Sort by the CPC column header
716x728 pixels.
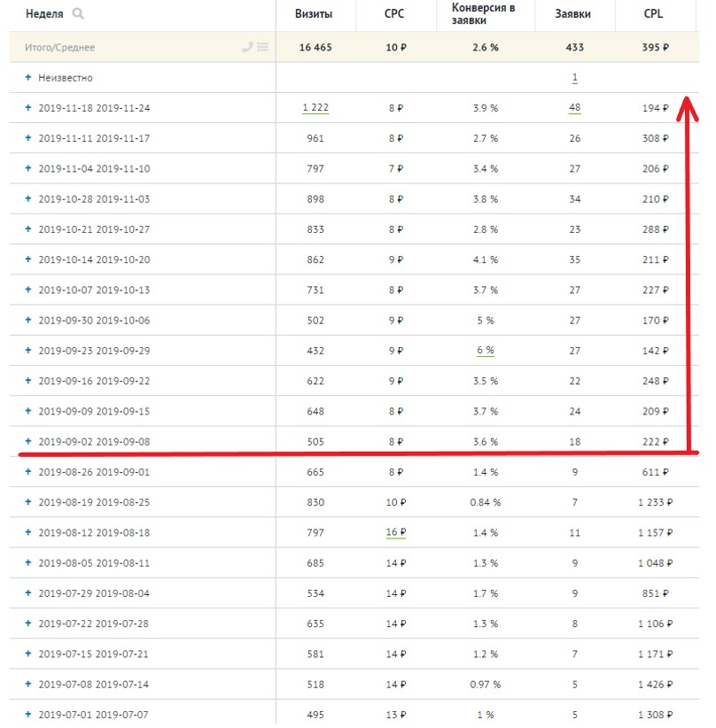tap(395, 14)
